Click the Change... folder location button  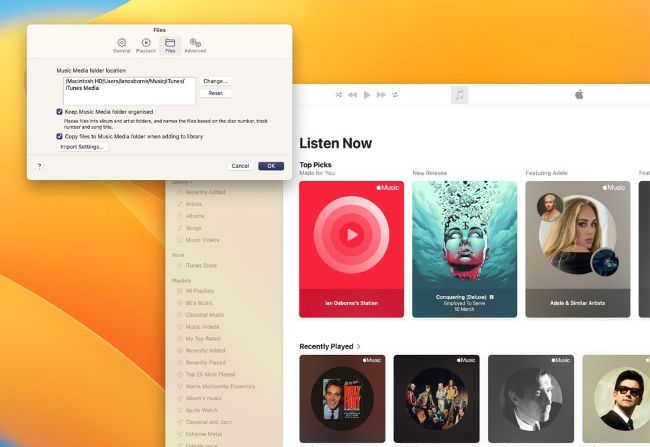coord(216,81)
